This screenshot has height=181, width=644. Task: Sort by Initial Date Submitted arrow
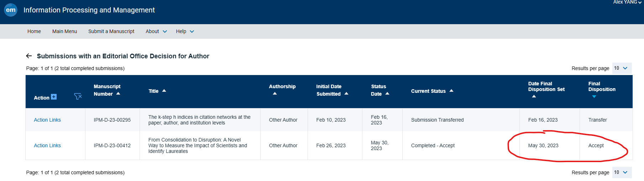pyautogui.click(x=346, y=94)
